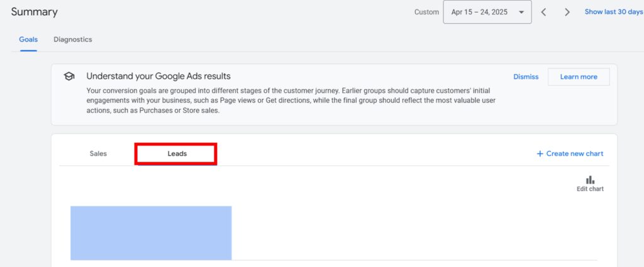Dismiss the Google Ads results banner
This screenshot has height=267, width=644.
tap(526, 77)
